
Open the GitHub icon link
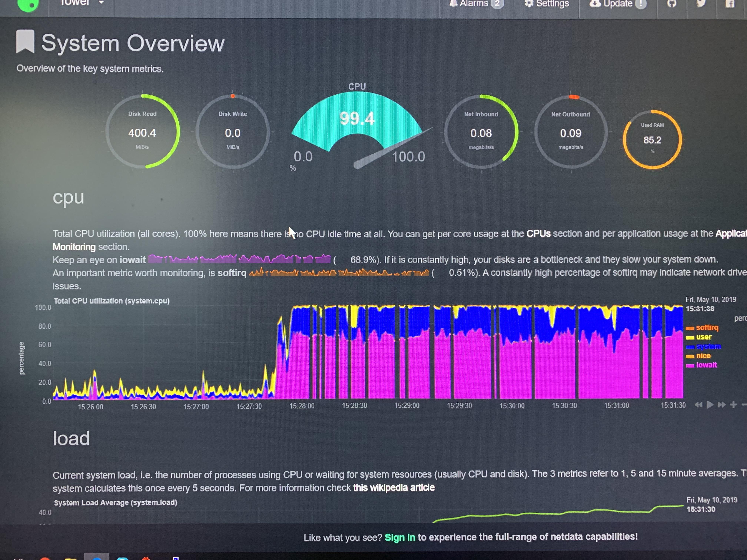pyautogui.click(x=672, y=3)
